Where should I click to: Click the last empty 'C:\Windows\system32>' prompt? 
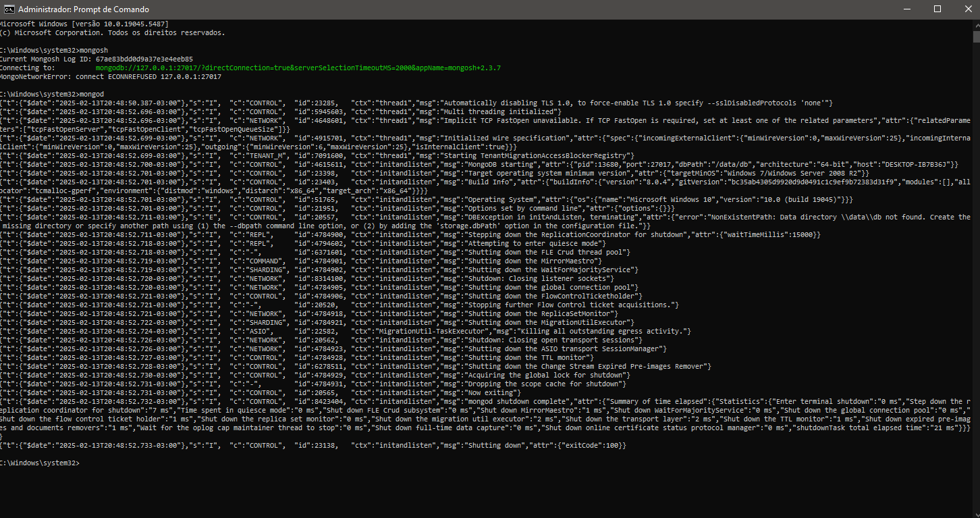39,463
